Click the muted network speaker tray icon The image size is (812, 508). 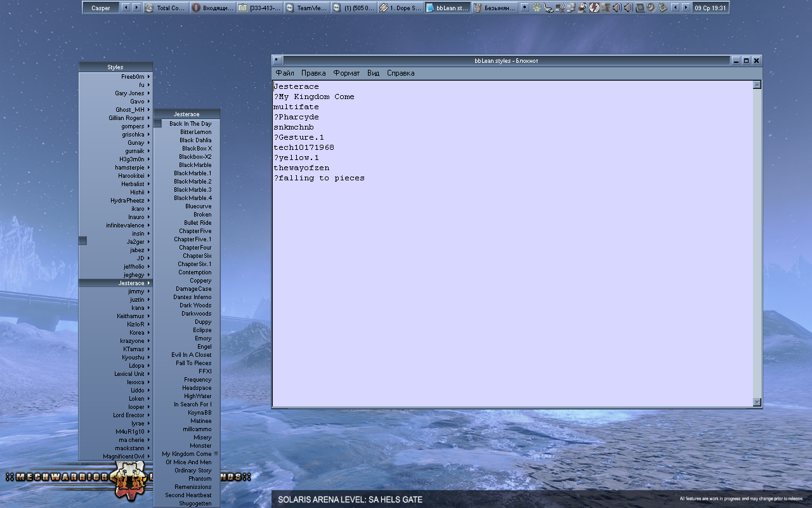[560, 7]
